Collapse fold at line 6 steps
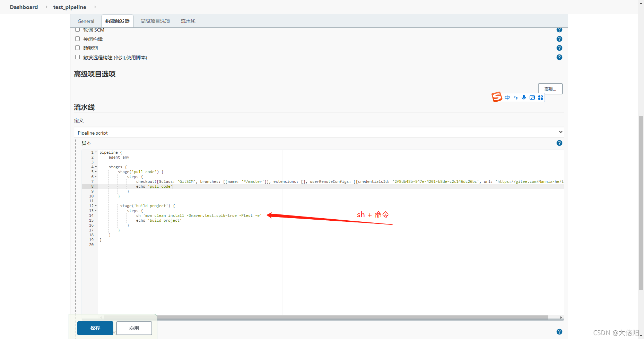 [x=96, y=177]
